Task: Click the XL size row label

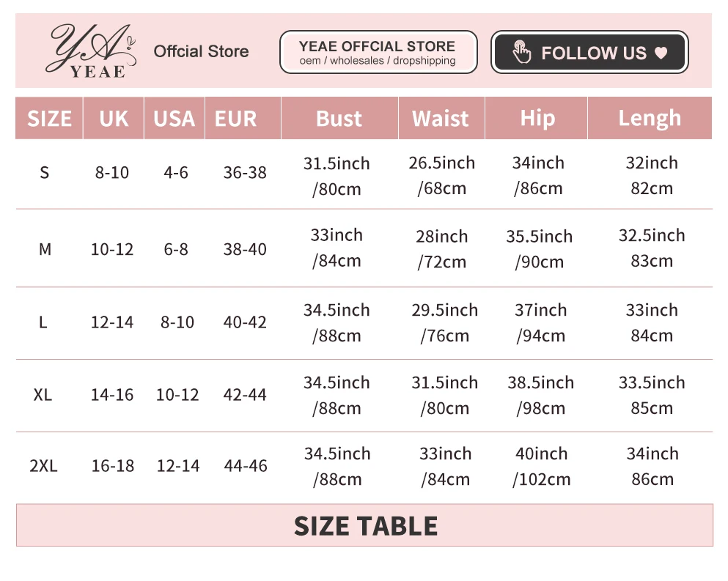Action: (x=43, y=395)
